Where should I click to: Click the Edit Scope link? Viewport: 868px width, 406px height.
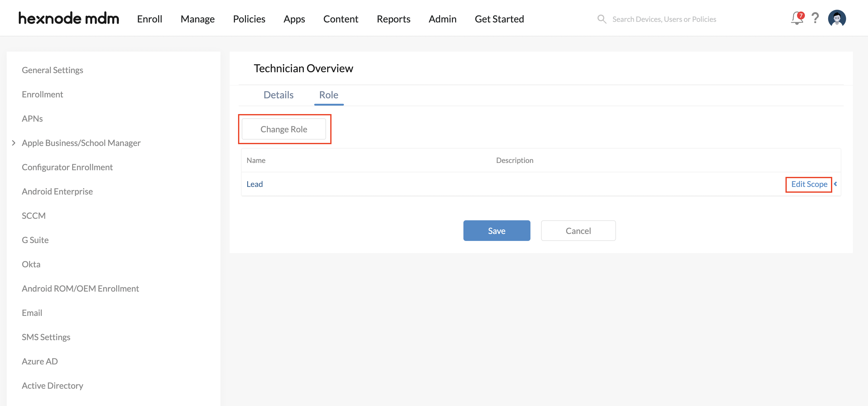809,184
